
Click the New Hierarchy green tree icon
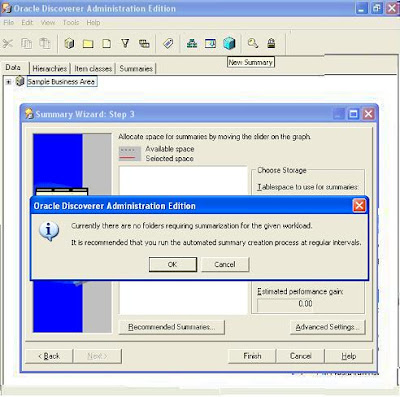[x=192, y=43]
